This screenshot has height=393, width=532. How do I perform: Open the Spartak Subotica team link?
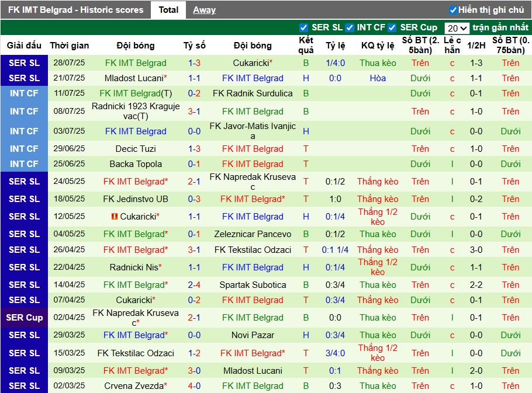point(253,285)
